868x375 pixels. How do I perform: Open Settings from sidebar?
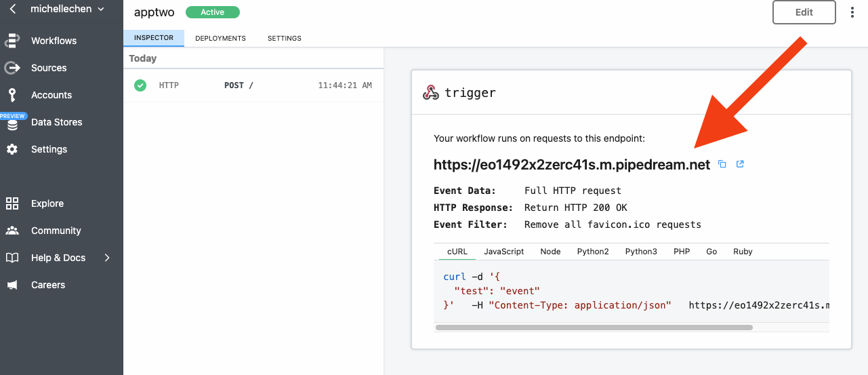[49, 149]
